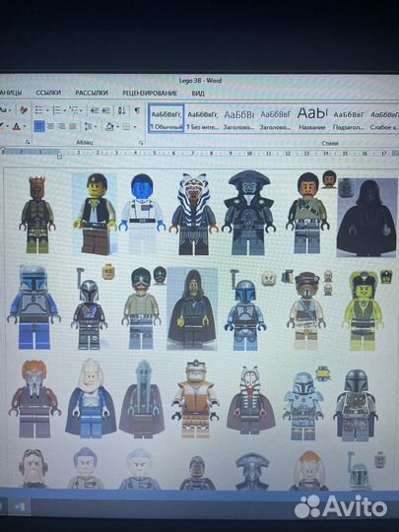The height and width of the screenshot is (532, 399).
Task: Open the multilevel list dropdown arrow
Action: pos(81,110)
